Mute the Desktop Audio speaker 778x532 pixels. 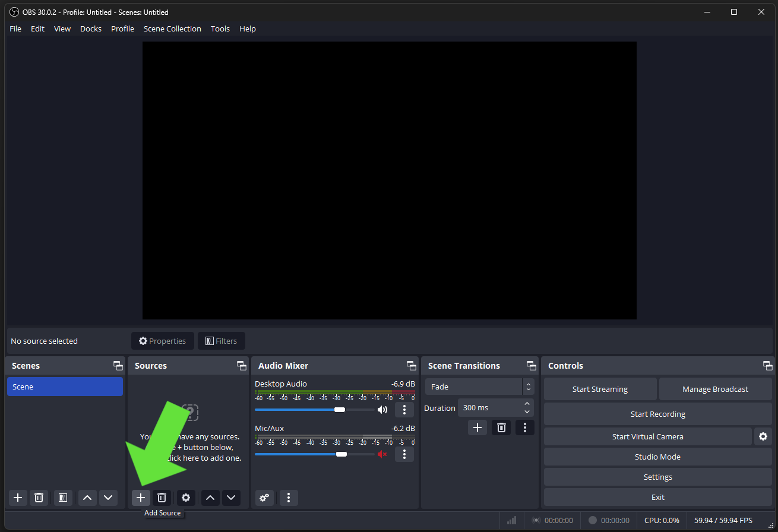[x=382, y=410]
